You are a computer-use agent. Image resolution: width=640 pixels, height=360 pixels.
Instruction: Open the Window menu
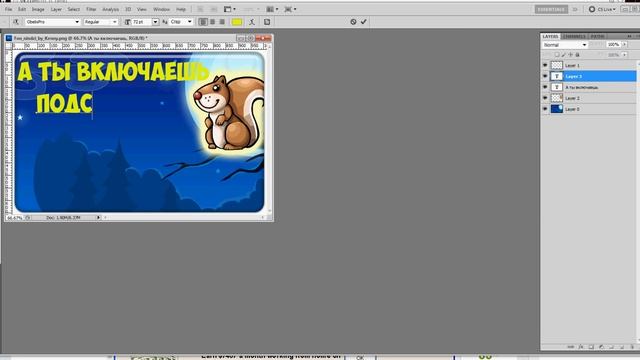point(162,9)
